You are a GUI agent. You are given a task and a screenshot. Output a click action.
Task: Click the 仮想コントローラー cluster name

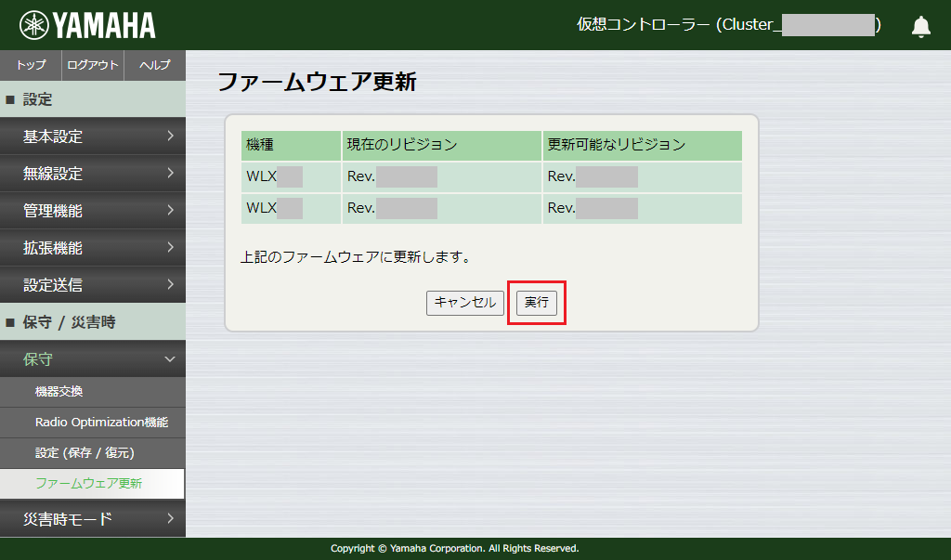729,25
